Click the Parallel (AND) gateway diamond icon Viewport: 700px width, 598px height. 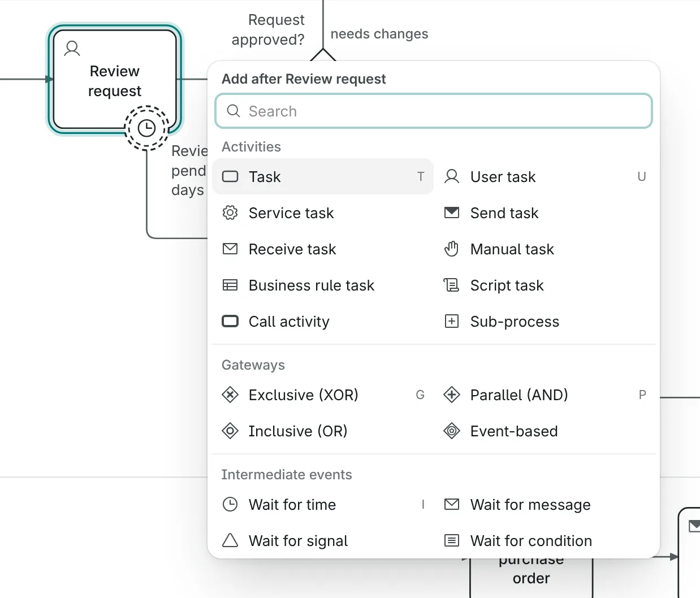click(452, 395)
